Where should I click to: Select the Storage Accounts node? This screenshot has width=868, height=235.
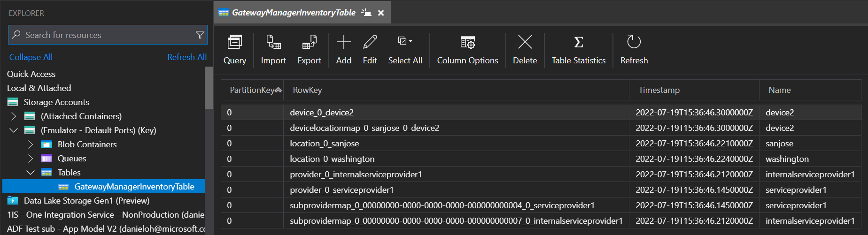(x=56, y=102)
